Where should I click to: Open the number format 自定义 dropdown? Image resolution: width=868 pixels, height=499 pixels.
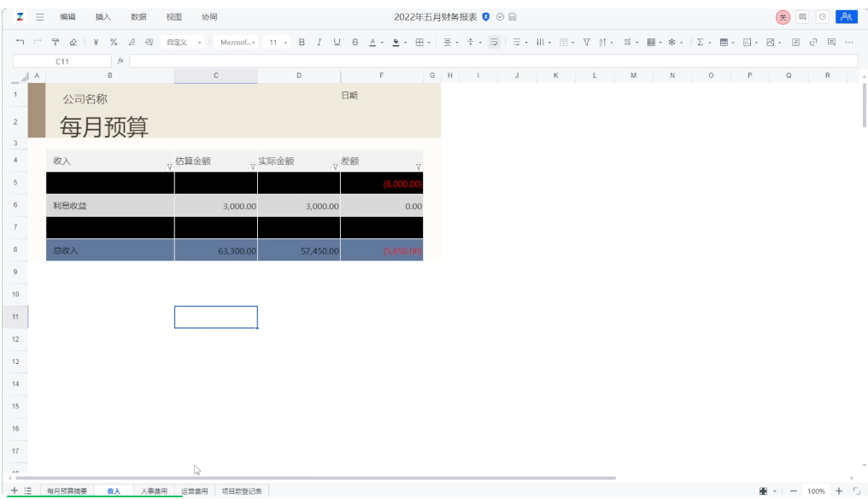(184, 42)
